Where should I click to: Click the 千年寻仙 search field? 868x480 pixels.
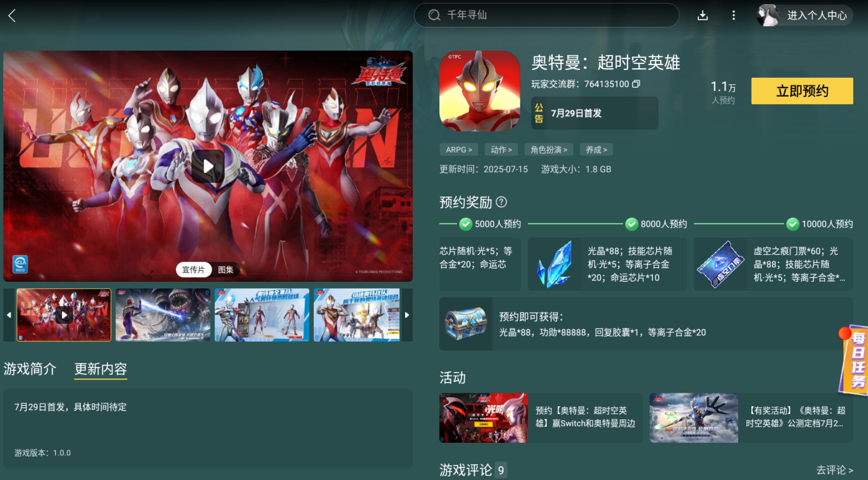coord(546,15)
